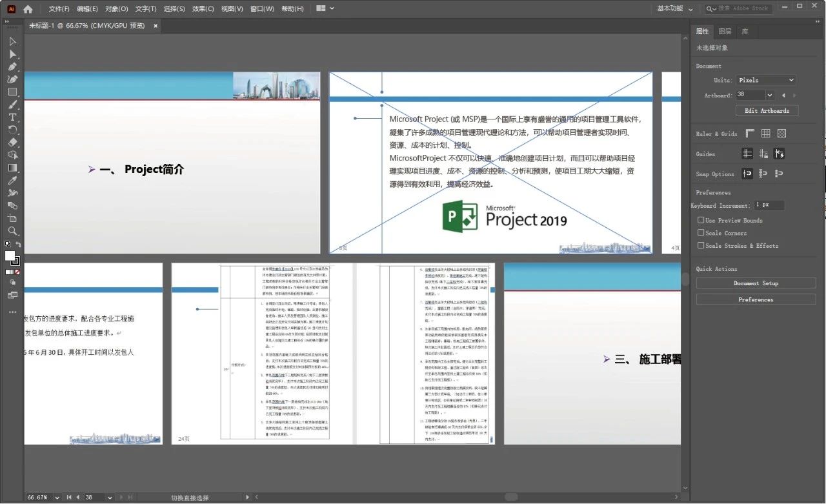Screen dimensions: 826x504
Task: Click the white Fill color swatch
Action: point(10,256)
